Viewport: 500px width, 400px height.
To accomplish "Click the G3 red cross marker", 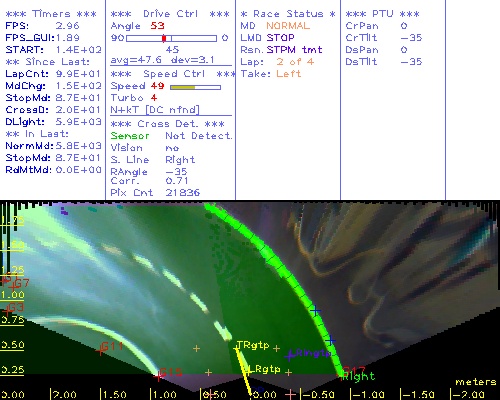I will (x=7, y=311).
